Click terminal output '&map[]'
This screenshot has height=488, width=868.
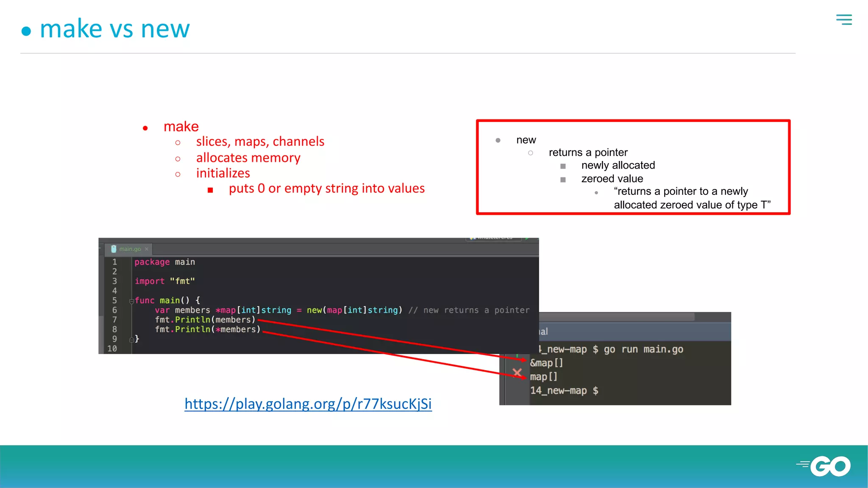[546, 363]
